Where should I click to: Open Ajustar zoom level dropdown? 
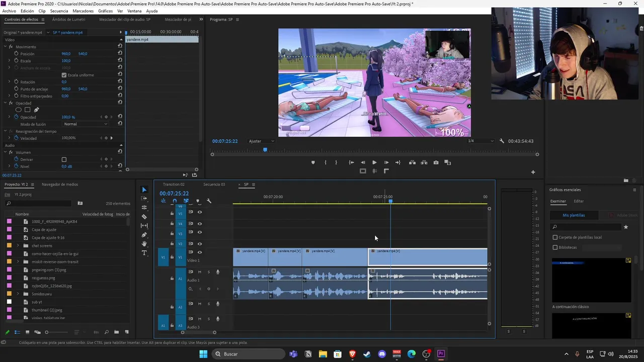pyautogui.click(x=262, y=141)
